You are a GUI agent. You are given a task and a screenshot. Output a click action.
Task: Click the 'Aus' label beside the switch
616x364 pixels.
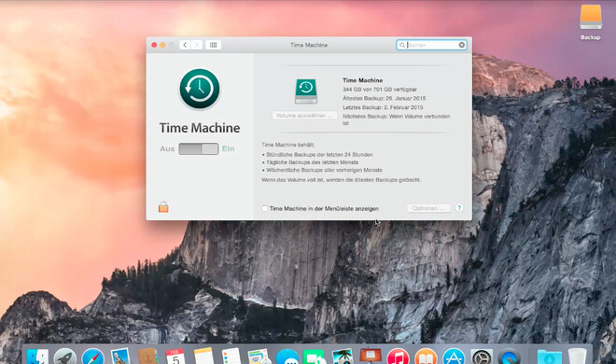click(x=167, y=148)
